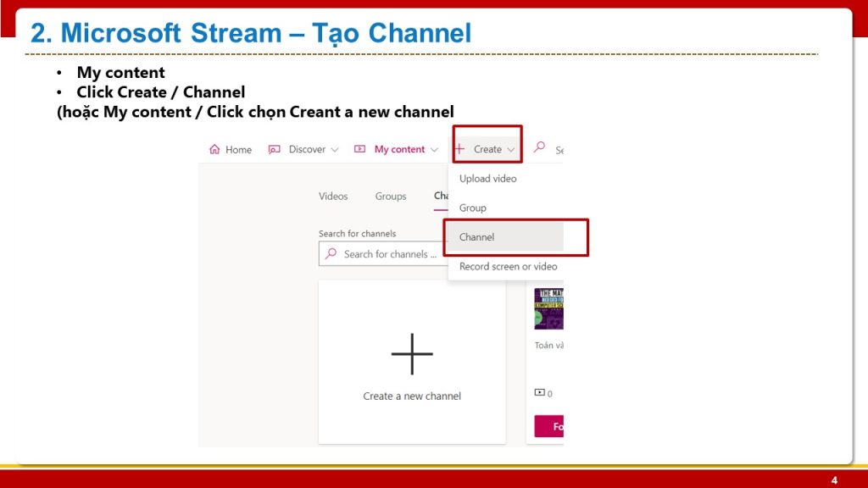This screenshot has height=488, width=868.
Task: Click the My content video icon
Action: click(x=359, y=149)
